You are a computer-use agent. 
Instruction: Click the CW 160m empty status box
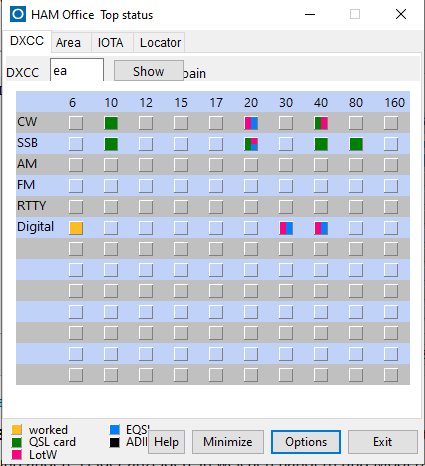[x=391, y=123]
